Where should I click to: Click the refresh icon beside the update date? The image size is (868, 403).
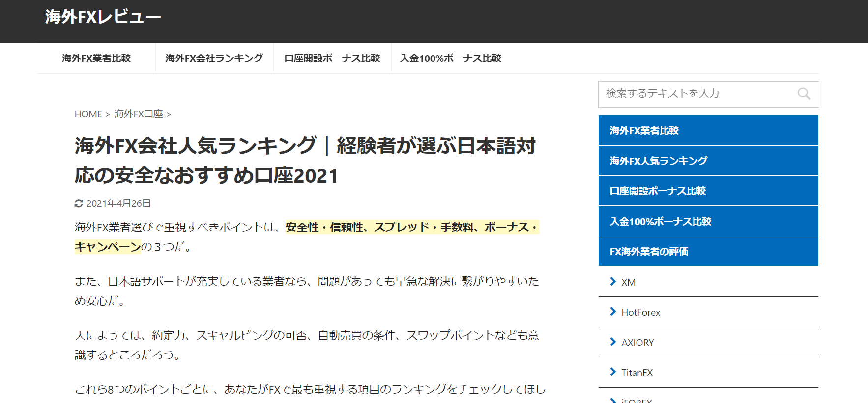click(x=79, y=203)
